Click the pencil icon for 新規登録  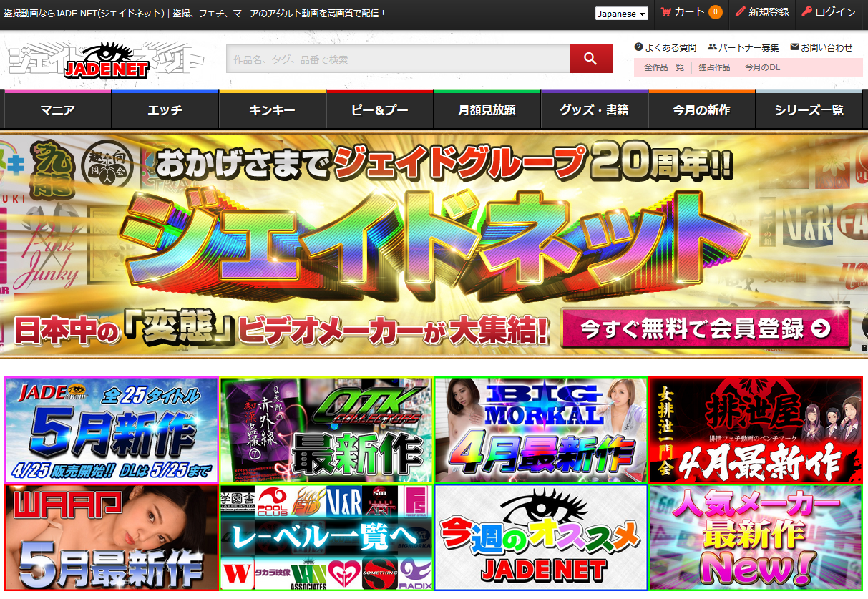(740, 12)
